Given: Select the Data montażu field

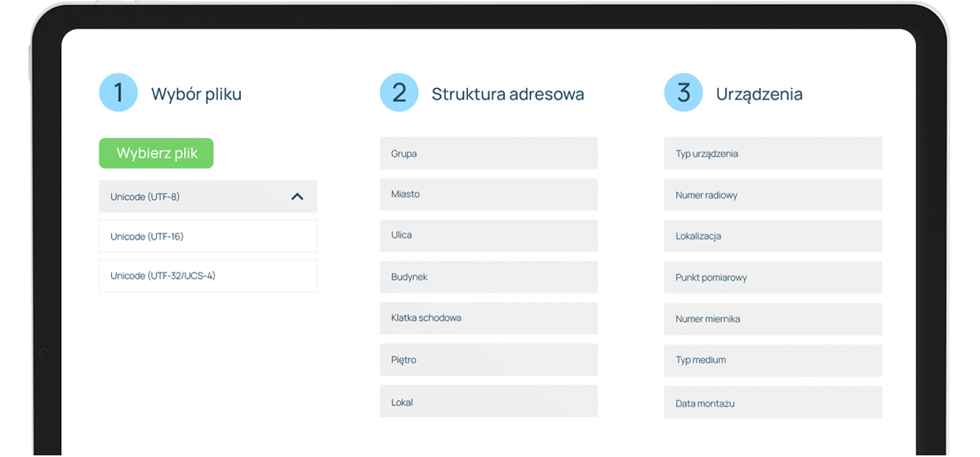Looking at the screenshot, I should 773,402.
